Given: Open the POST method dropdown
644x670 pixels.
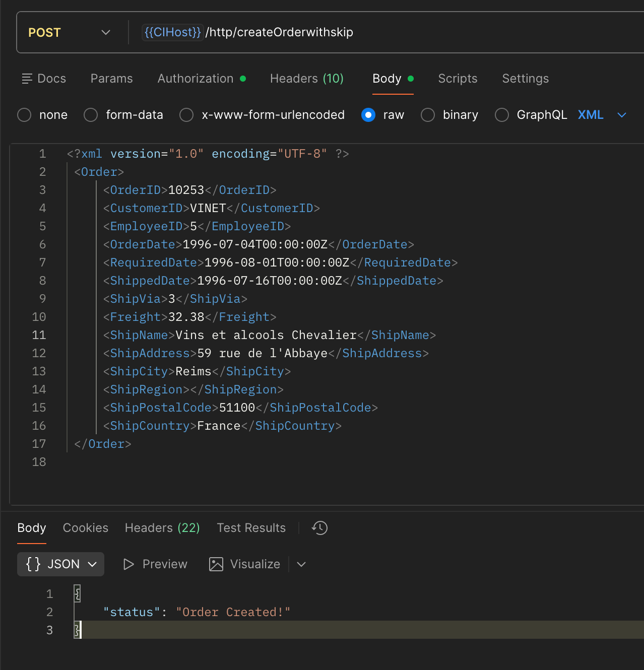Looking at the screenshot, I should coord(106,32).
